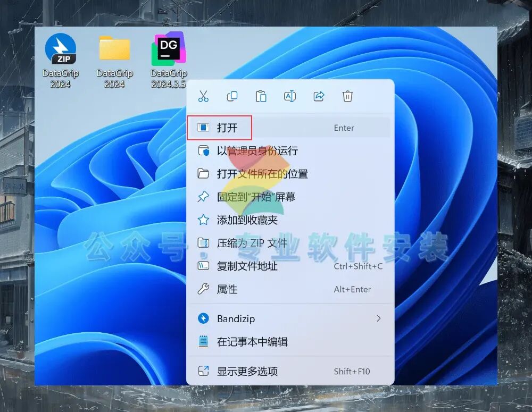This screenshot has width=532, height=412.
Task: Click the Copy icon in context menu
Action: tap(232, 96)
